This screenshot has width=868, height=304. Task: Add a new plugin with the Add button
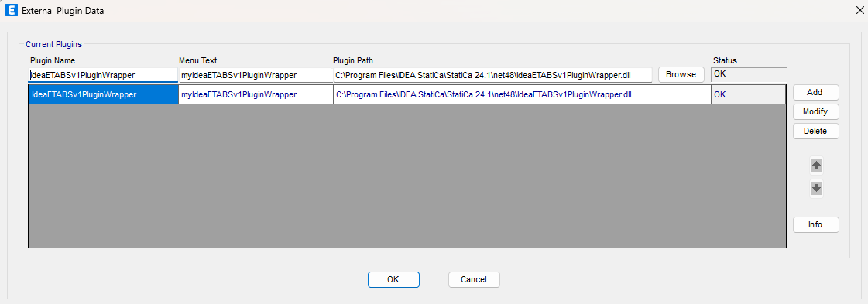[x=816, y=92]
